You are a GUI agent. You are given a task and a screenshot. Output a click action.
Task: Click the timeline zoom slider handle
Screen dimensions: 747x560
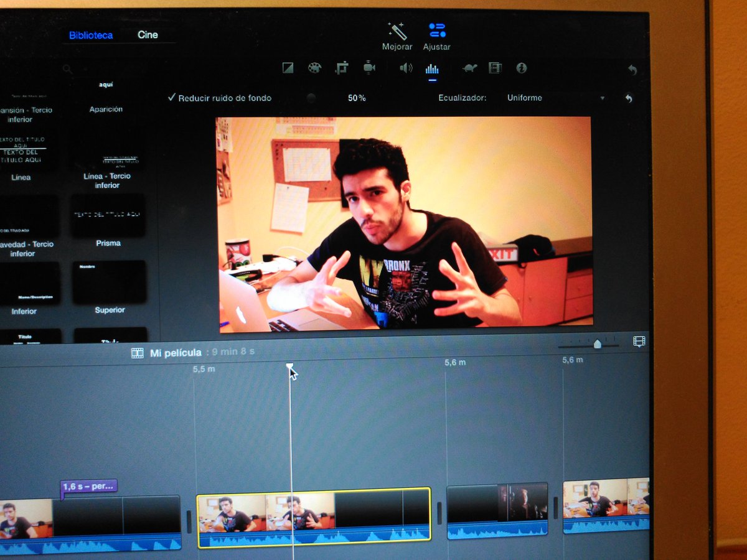pos(598,343)
